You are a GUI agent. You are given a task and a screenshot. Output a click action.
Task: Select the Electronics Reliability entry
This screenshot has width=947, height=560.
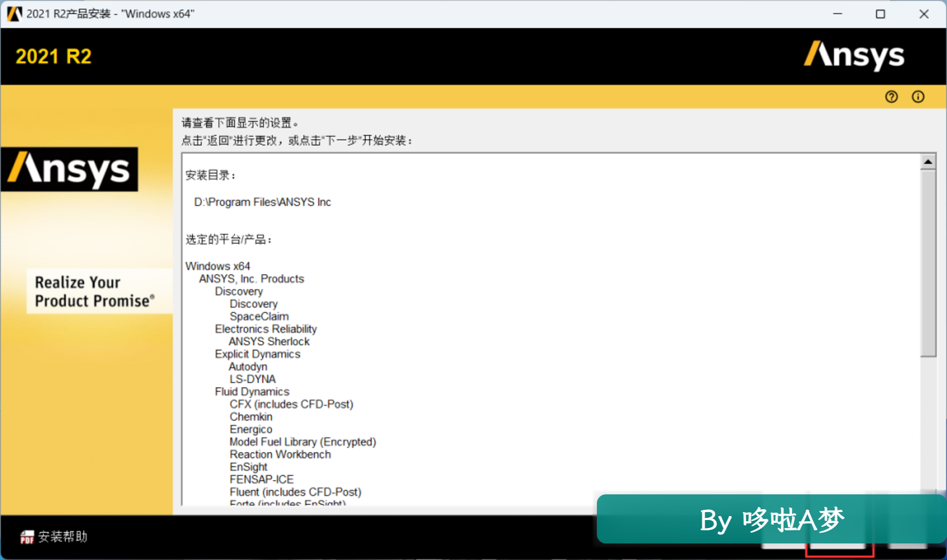[x=266, y=329]
